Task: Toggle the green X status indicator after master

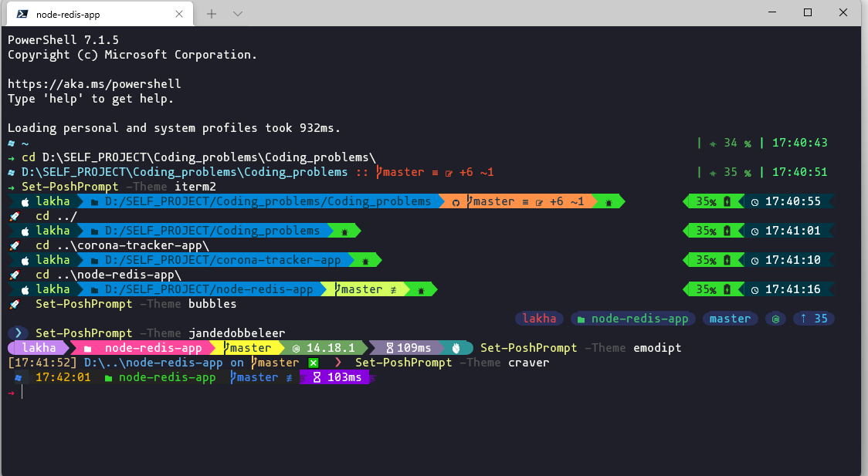Action: coord(314,363)
